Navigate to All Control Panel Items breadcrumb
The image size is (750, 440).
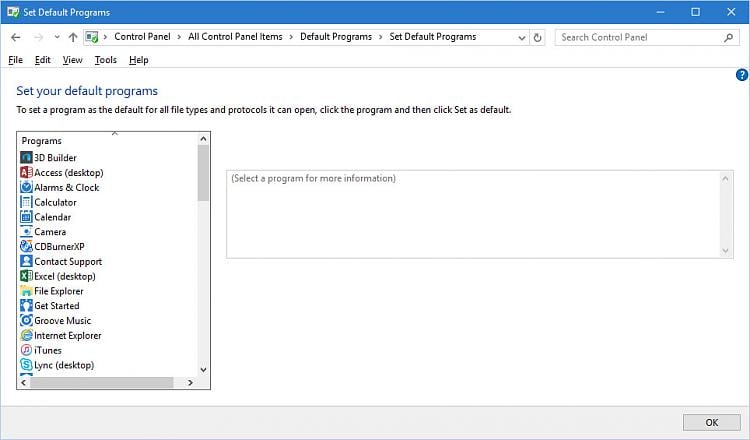point(235,37)
